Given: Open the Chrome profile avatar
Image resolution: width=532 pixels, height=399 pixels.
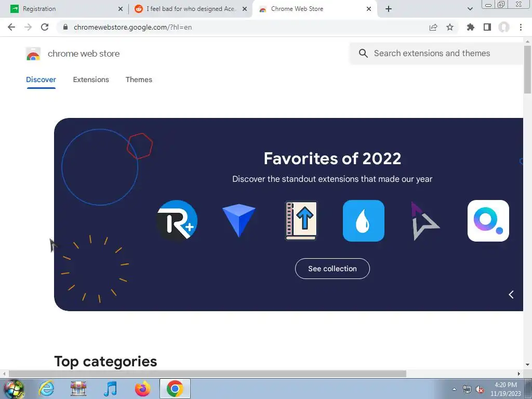Looking at the screenshot, I should (x=504, y=27).
